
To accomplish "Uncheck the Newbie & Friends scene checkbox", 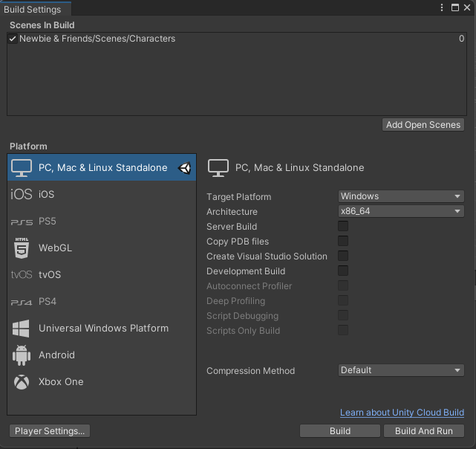I will point(13,39).
